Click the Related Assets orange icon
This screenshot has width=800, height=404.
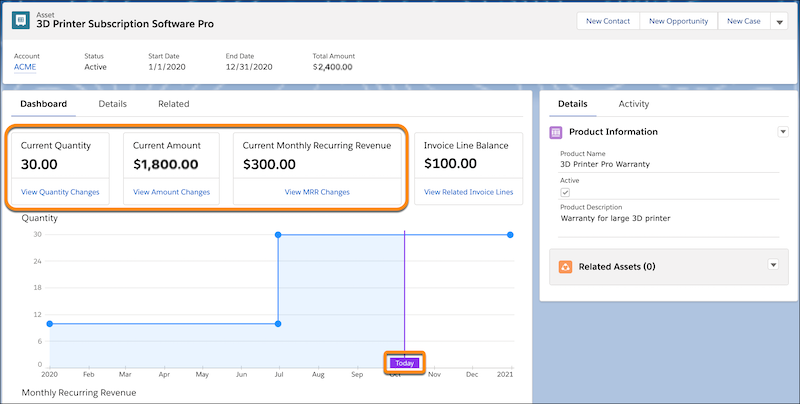tap(565, 267)
